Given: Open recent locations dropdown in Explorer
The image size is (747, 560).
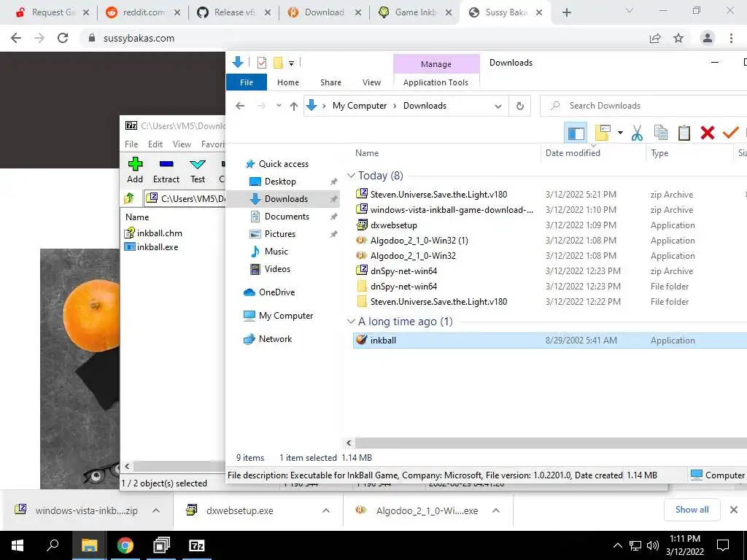Looking at the screenshot, I should point(279,106).
